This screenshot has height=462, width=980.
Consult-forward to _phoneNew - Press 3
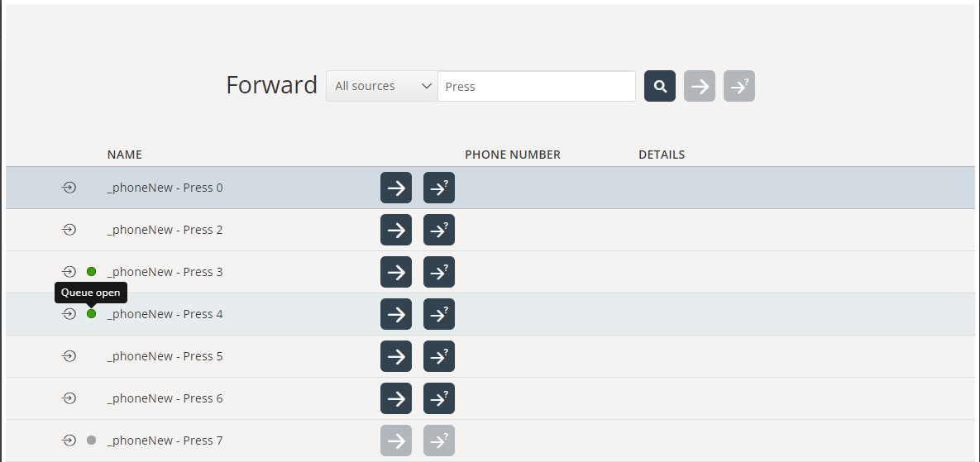[439, 272]
